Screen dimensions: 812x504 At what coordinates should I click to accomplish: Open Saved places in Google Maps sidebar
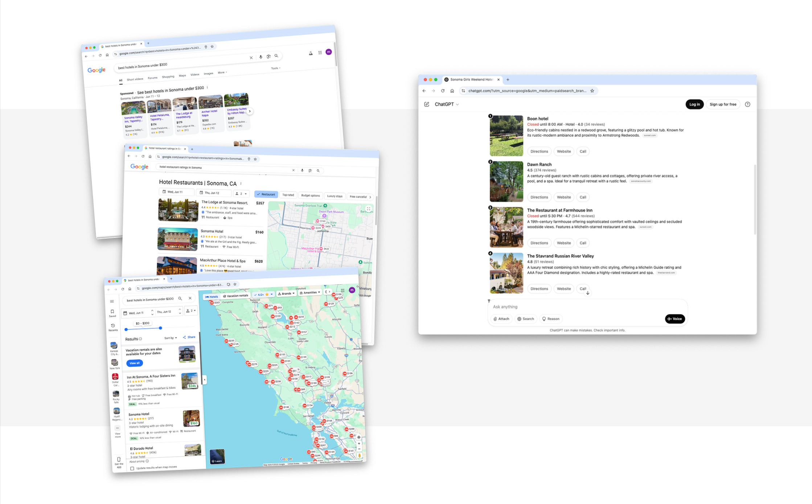[x=112, y=313]
